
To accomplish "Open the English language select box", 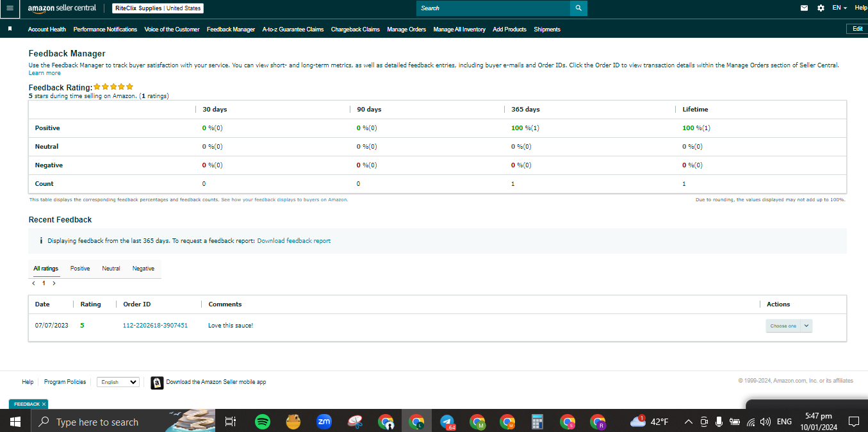I will (x=118, y=382).
